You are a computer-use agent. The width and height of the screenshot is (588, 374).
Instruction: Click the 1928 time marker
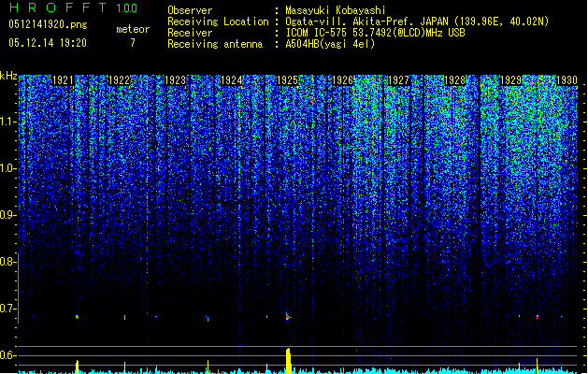coord(455,80)
